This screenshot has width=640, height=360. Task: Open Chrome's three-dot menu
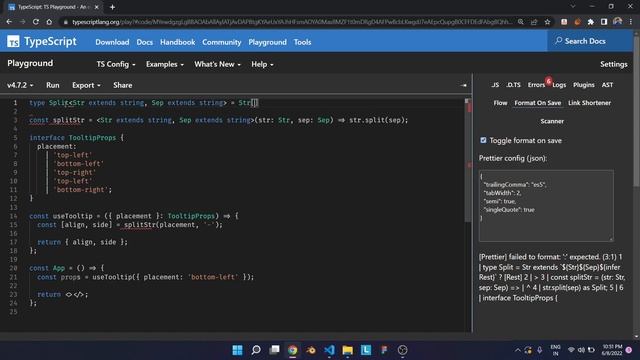631,22
